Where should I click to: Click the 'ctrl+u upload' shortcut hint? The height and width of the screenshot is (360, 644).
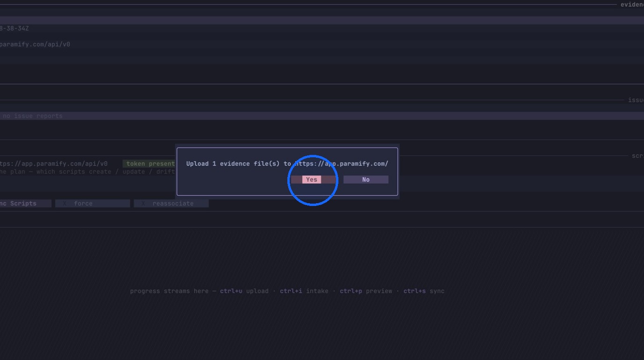pos(244,291)
